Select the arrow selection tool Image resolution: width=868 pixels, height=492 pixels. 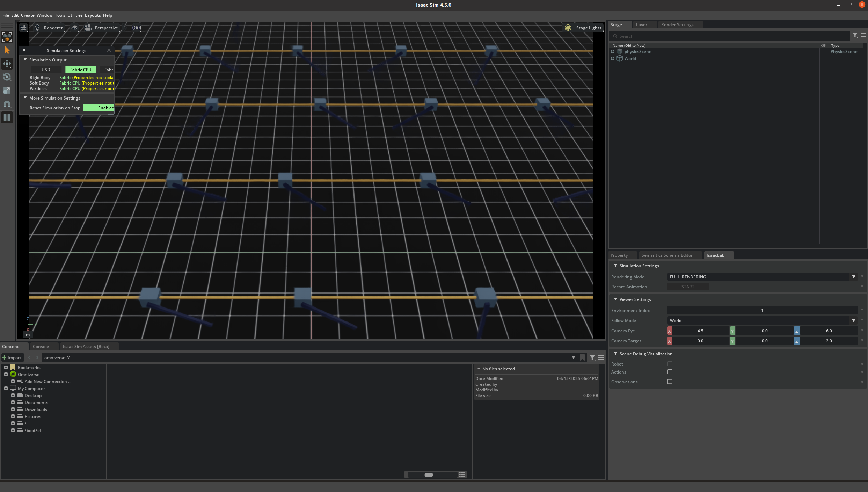7,50
